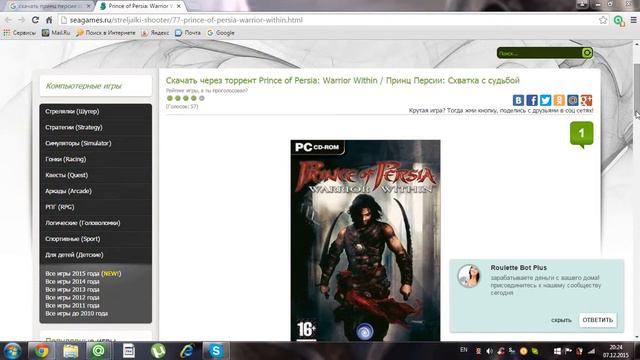Screen dimensions: 640x360
Task: Open Mail.Ru bookmark
Action: click(x=56, y=33)
